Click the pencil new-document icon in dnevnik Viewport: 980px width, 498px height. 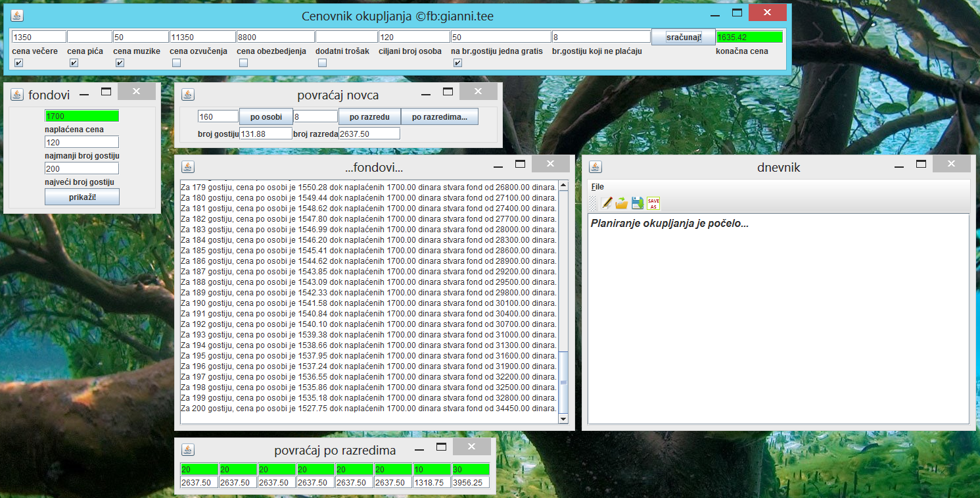[x=607, y=203]
